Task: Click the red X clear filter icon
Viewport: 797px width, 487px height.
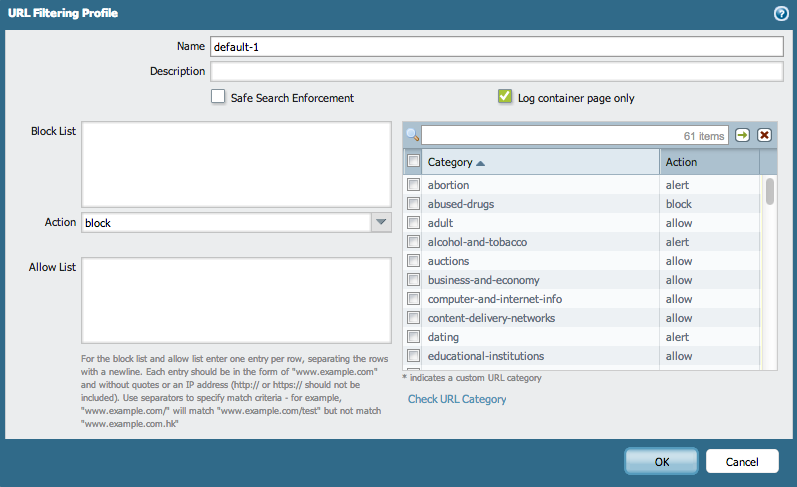Action: pos(764,135)
